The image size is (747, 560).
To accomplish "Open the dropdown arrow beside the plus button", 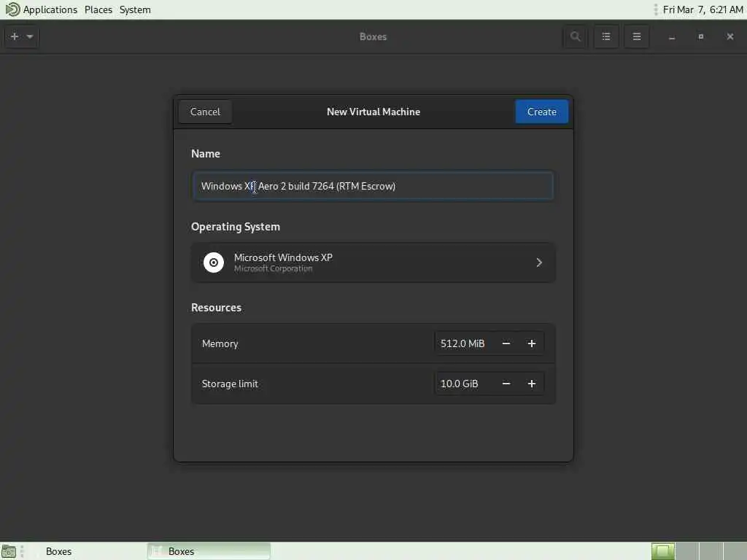I will click(29, 36).
